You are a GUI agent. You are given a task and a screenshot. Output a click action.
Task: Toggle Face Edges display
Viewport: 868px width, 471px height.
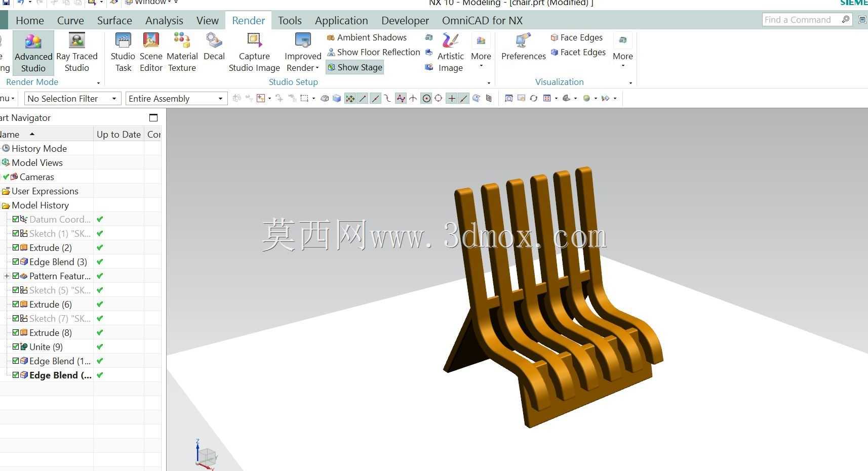(576, 37)
